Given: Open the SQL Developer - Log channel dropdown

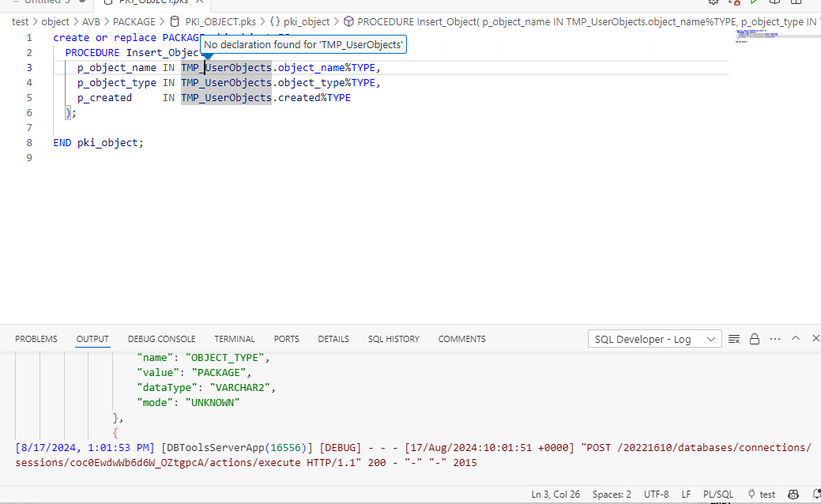Looking at the screenshot, I should [654, 338].
